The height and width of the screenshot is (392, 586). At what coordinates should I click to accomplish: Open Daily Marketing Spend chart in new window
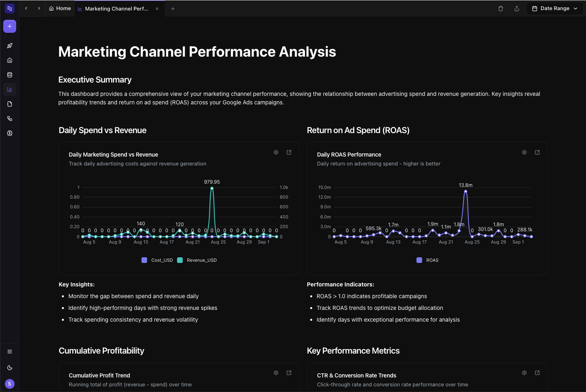click(289, 153)
